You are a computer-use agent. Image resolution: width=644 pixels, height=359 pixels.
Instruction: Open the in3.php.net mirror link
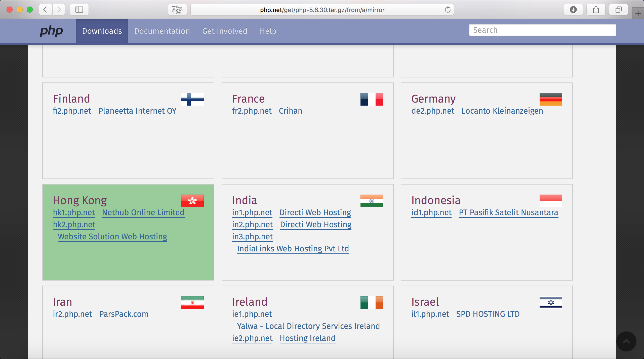point(252,237)
